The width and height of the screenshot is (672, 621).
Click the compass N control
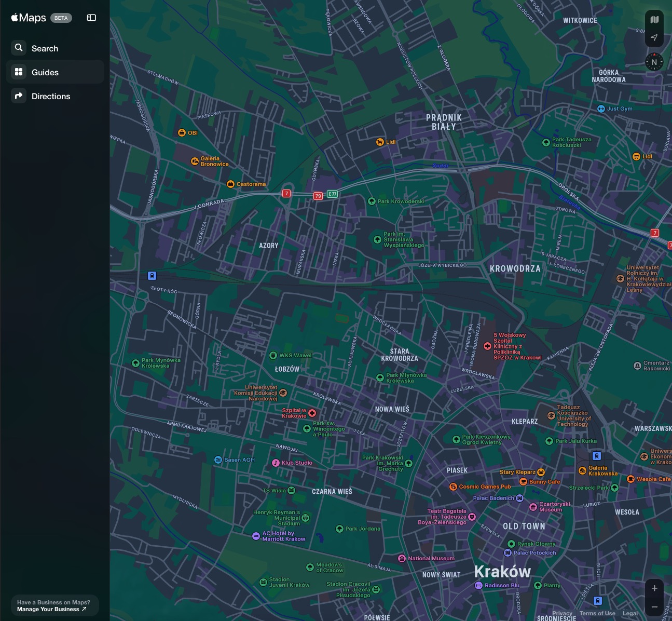654,62
